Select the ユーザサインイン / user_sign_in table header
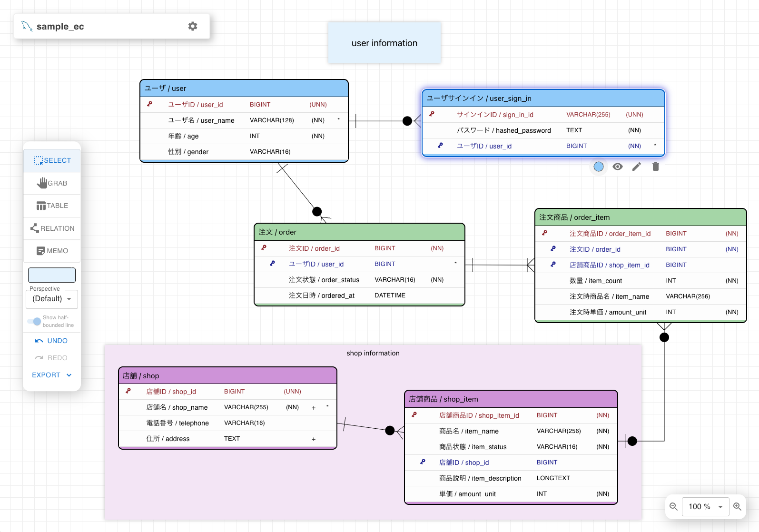Image resolution: width=759 pixels, height=532 pixels. 543,99
